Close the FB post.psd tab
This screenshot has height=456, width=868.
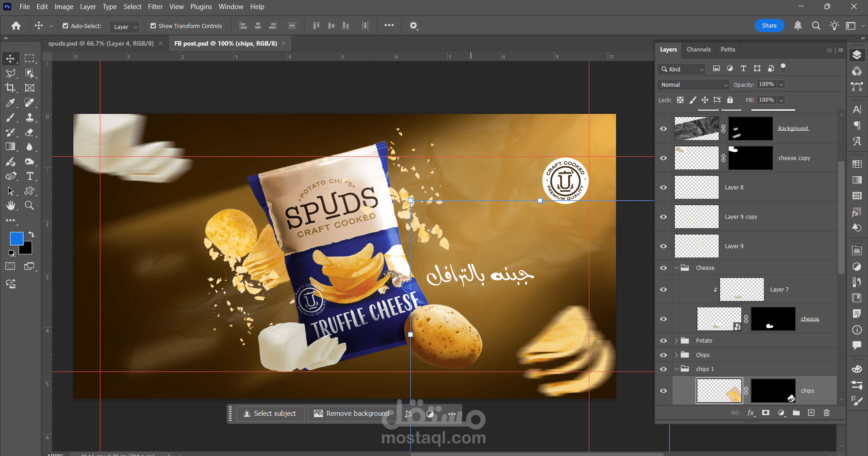pos(284,43)
